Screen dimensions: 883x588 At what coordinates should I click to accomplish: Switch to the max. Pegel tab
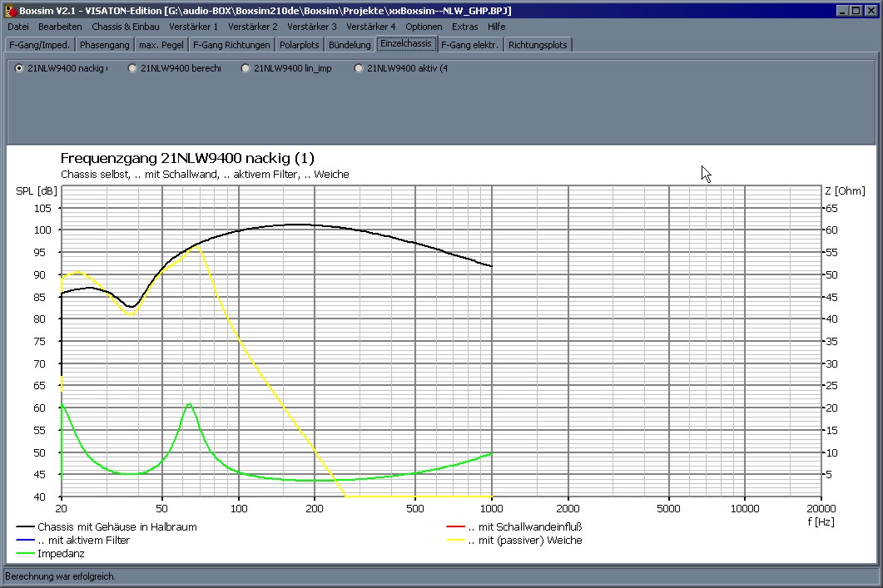161,45
